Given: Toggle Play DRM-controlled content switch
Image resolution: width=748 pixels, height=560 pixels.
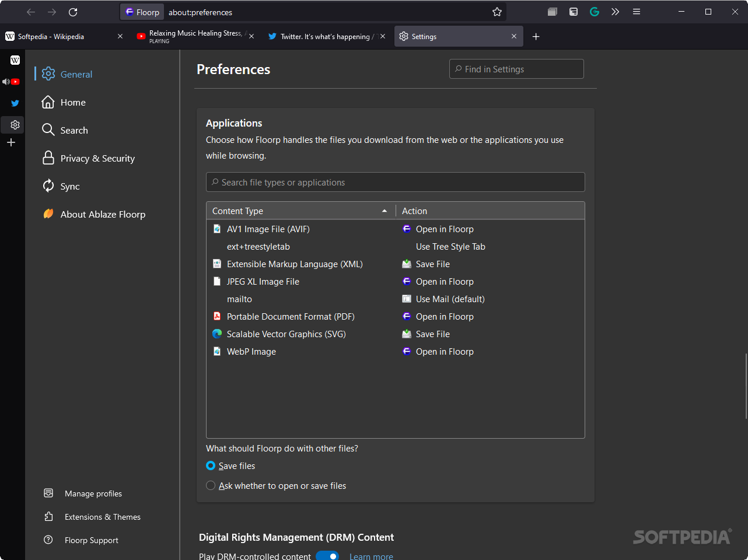Looking at the screenshot, I should [x=327, y=556].
